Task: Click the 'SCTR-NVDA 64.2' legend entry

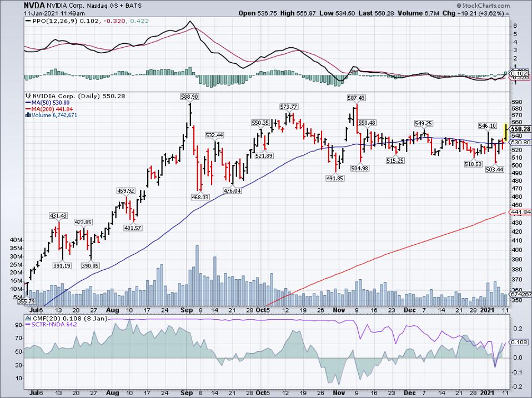Action: pos(51,324)
